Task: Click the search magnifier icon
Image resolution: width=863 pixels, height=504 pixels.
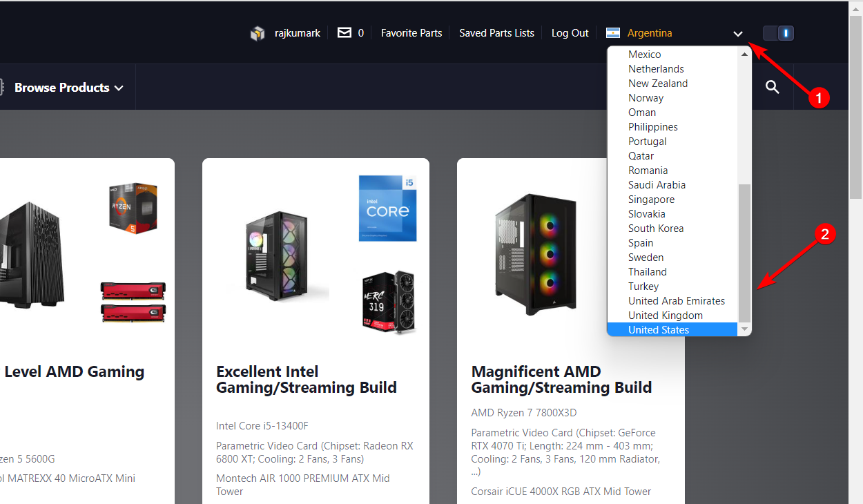Action: pos(773,87)
